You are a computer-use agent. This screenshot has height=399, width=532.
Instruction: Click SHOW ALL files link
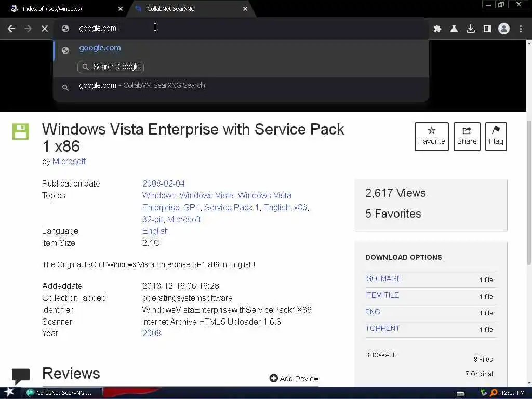[x=381, y=355]
